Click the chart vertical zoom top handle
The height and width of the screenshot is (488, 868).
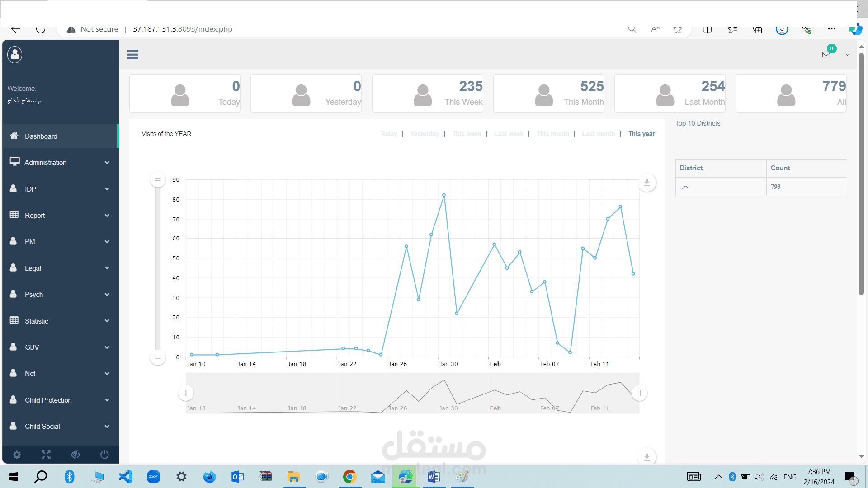(x=158, y=180)
